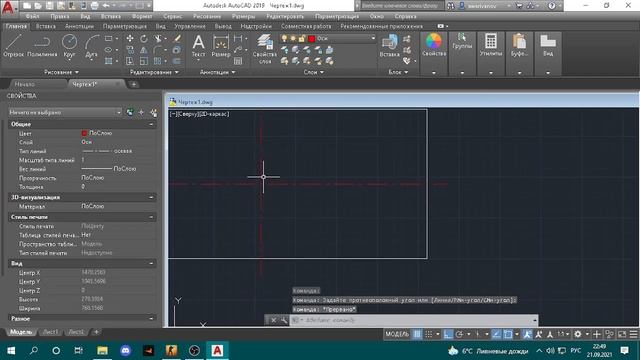The width and height of the screenshot is (640, 360).
Task: Select the Trim tool in Редактирование
Action: click(x=158, y=38)
